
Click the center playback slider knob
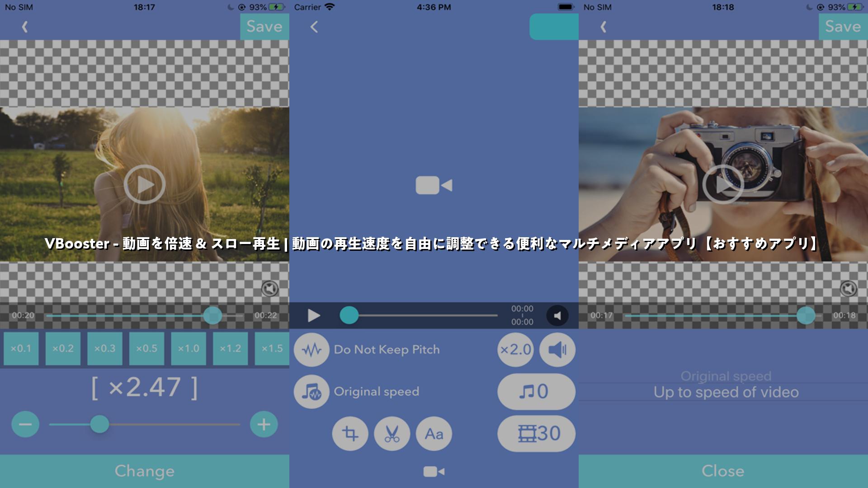[349, 315]
